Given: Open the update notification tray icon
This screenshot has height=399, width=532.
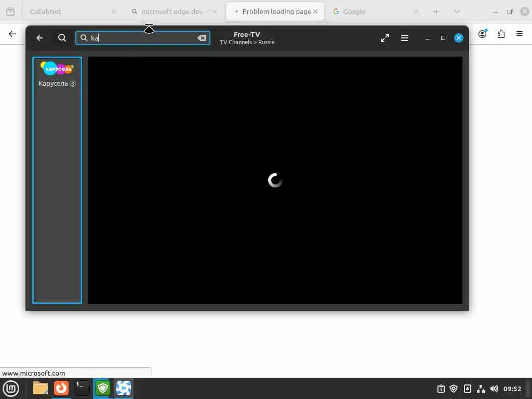Looking at the screenshot, I should tap(441, 389).
